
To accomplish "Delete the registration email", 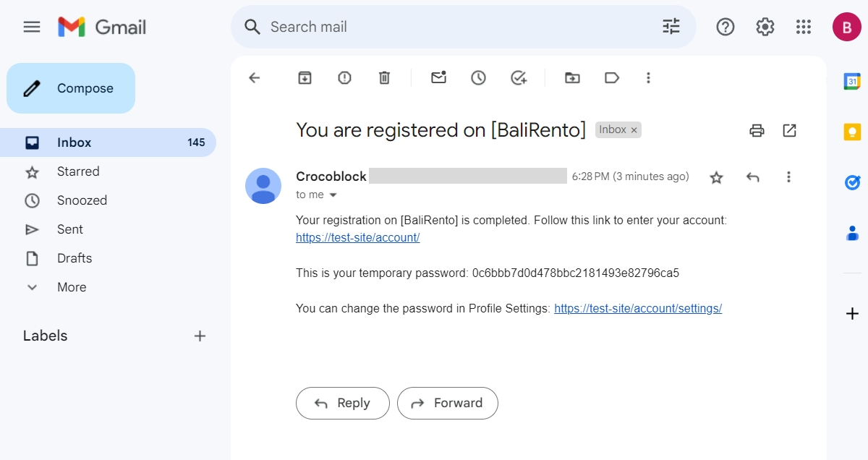I will coord(384,77).
